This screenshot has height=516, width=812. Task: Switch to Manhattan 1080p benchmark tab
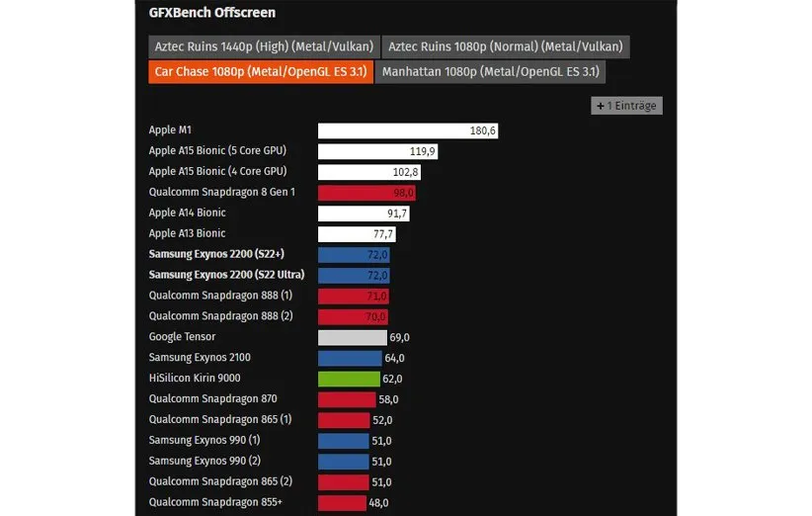click(x=490, y=72)
